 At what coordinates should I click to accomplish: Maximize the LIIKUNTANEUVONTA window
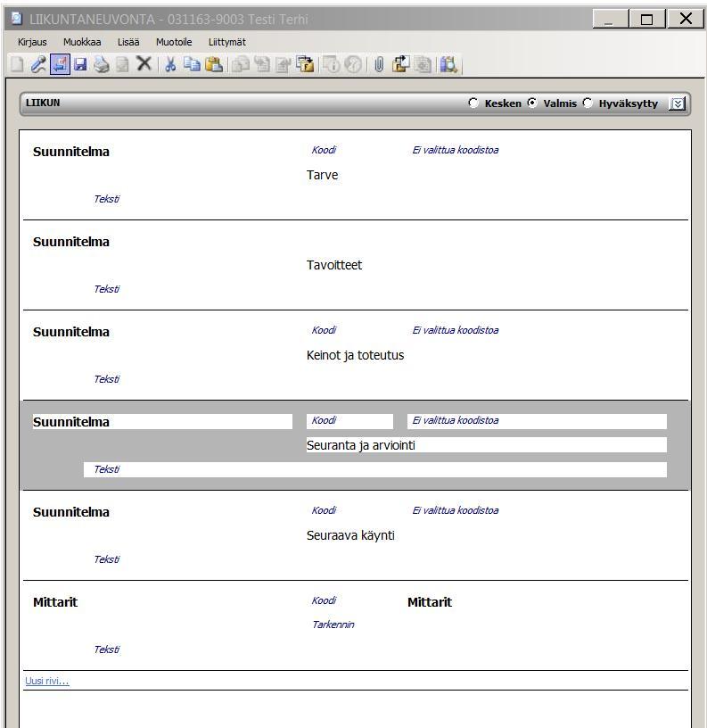tap(647, 19)
